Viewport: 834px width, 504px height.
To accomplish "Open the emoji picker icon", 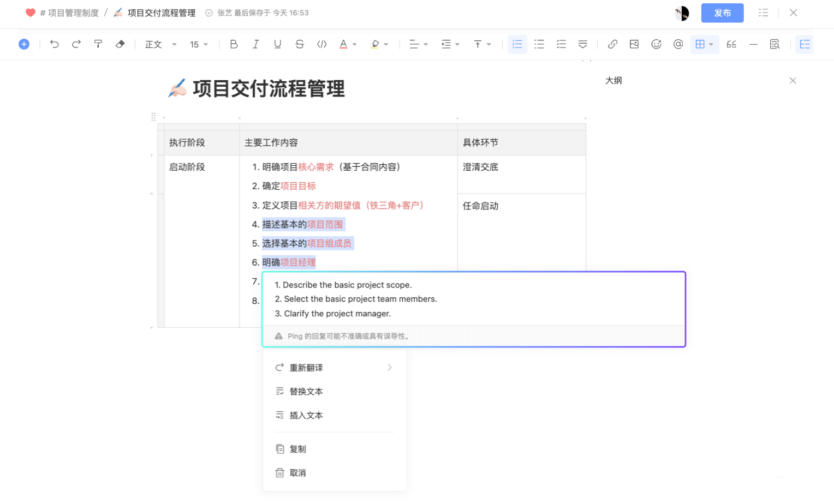I will pyautogui.click(x=656, y=44).
